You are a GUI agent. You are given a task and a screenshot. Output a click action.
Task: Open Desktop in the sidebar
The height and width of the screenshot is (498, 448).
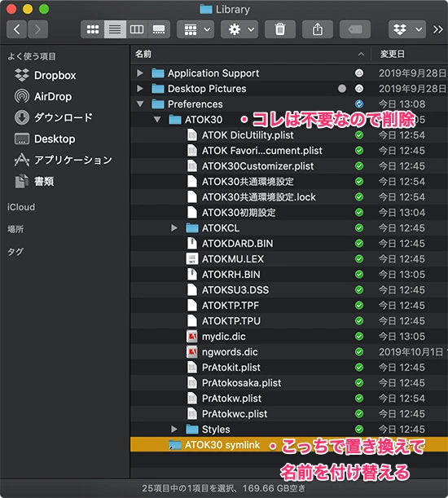coord(45,139)
